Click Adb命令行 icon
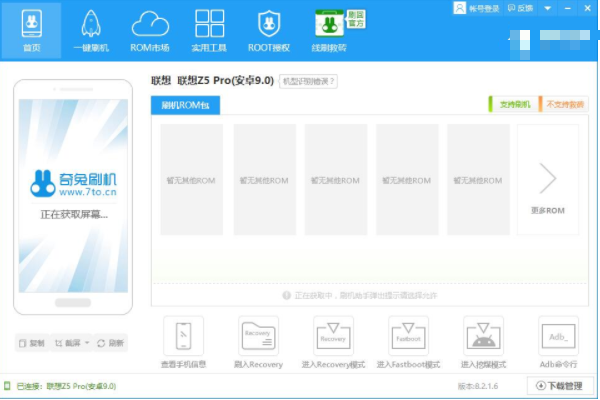 click(x=558, y=336)
